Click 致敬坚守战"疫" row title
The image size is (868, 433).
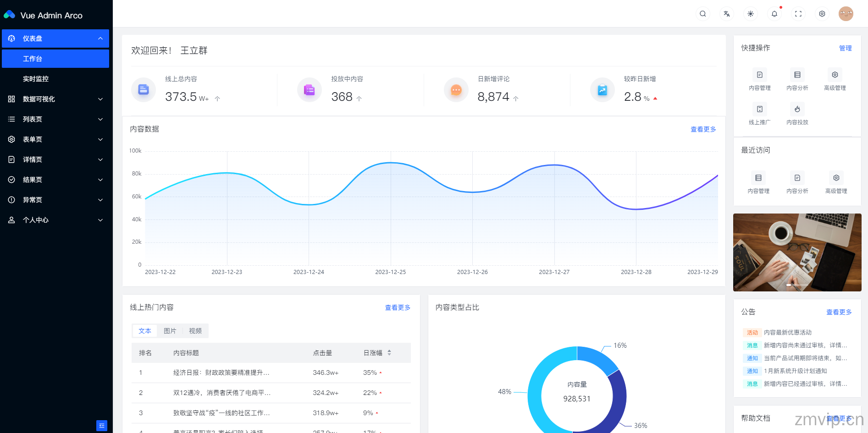(x=221, y=413)
